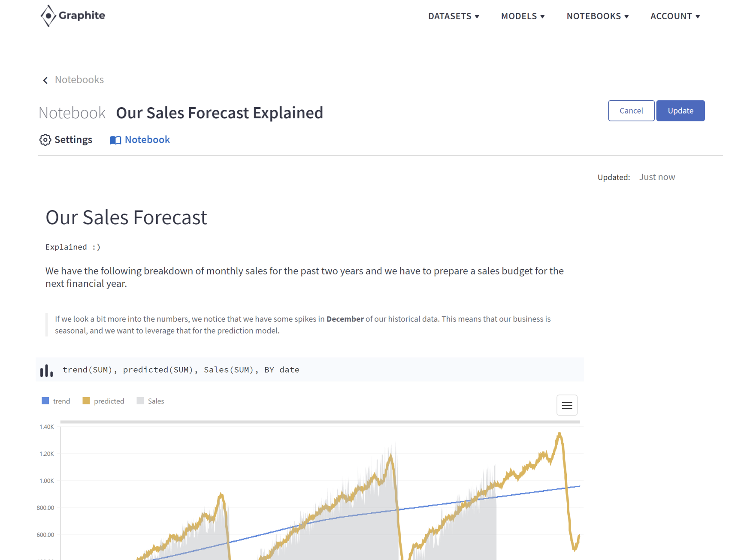Click the predicted legend color swatch
The image size is (735, 560).
[86, 400]
